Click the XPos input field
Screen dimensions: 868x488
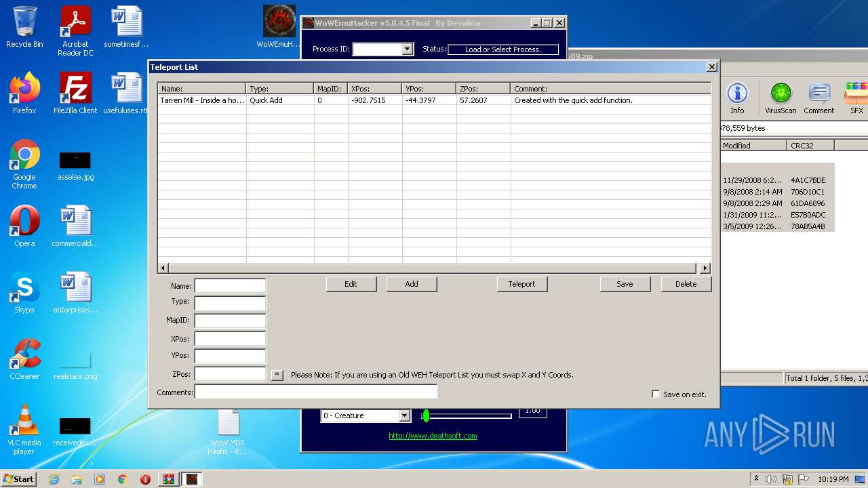coord(230,338)
